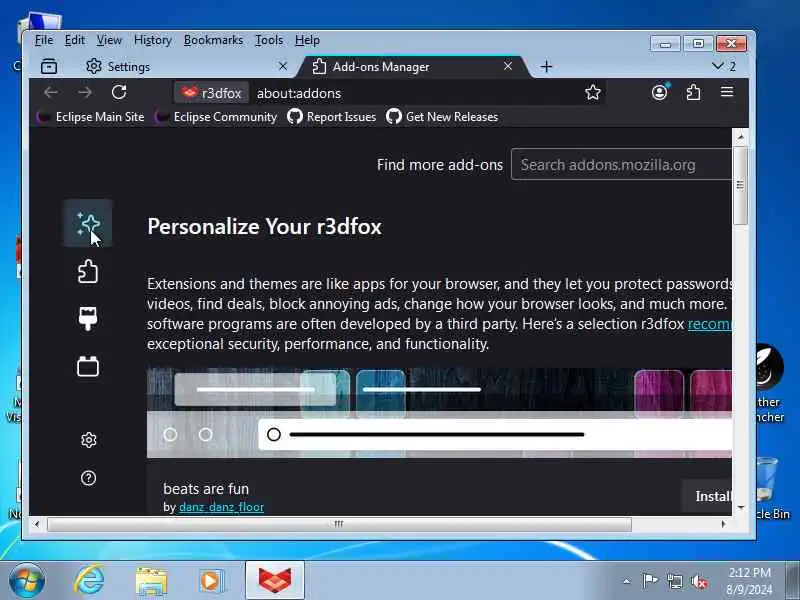Open Report Issues bookmark
This screenshot has height=600, width=800.
point(332,117)
